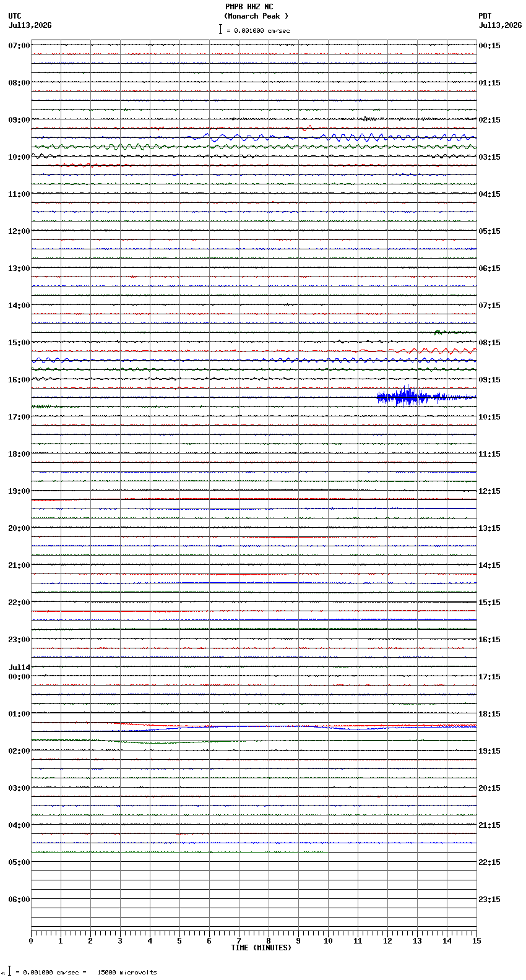Screen dimensions: 526x980
Task: Click the 18:00 UTC time label
Action: pos(19,454)
